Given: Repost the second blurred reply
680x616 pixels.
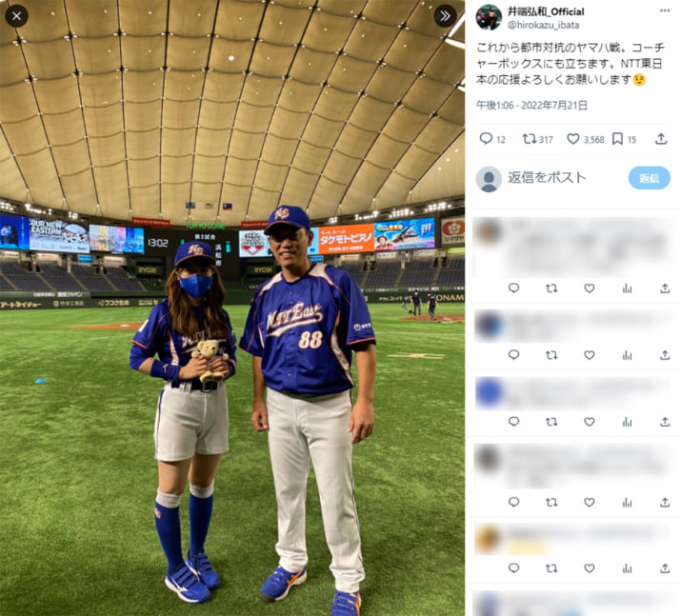Looking at the screenshot, I should click(x=551, y=355).
